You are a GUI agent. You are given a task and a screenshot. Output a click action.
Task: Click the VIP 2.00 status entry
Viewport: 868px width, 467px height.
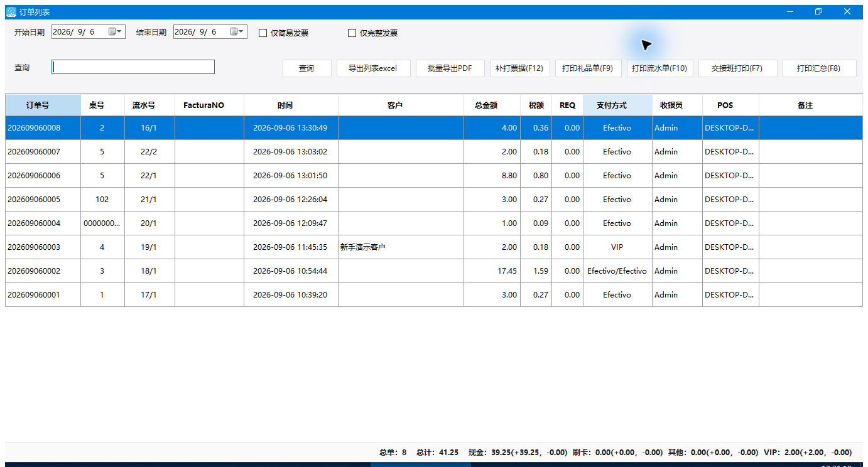click(808, 452)
